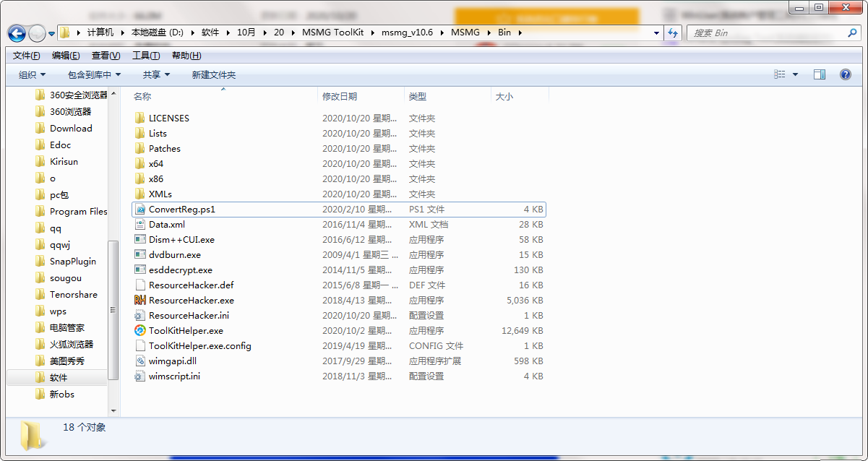Open the 查看(V) menu
This screenshot has width=868, height=461.
point(106,56)
